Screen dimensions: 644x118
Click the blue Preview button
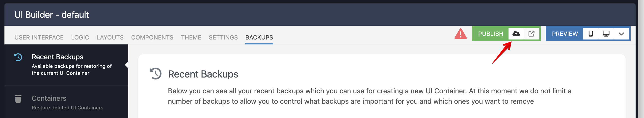pos(564,34)
